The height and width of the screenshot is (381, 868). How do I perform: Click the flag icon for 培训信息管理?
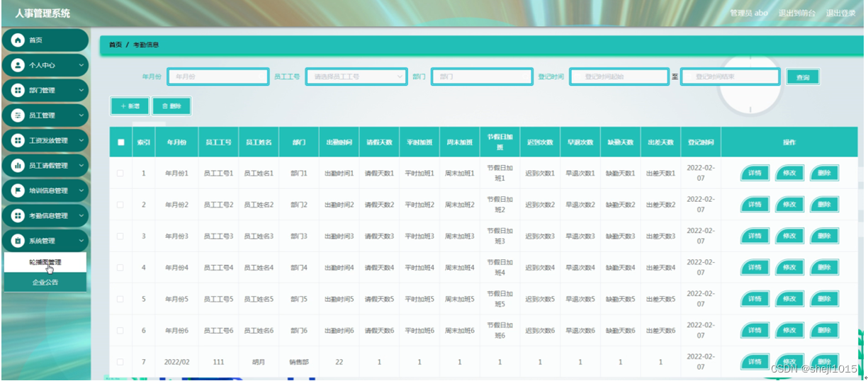tap(18, 190)
